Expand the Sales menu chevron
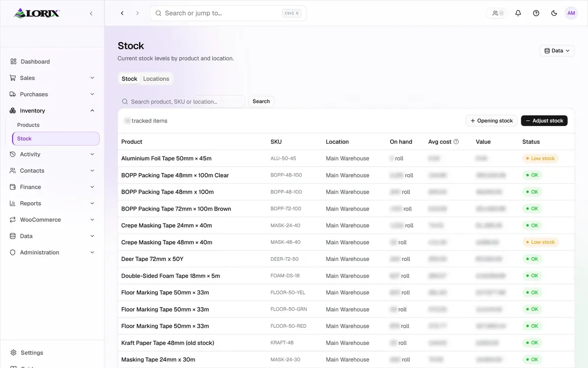Screen dimensions: 588x368 pyautogui.click(x=92, y=78)
